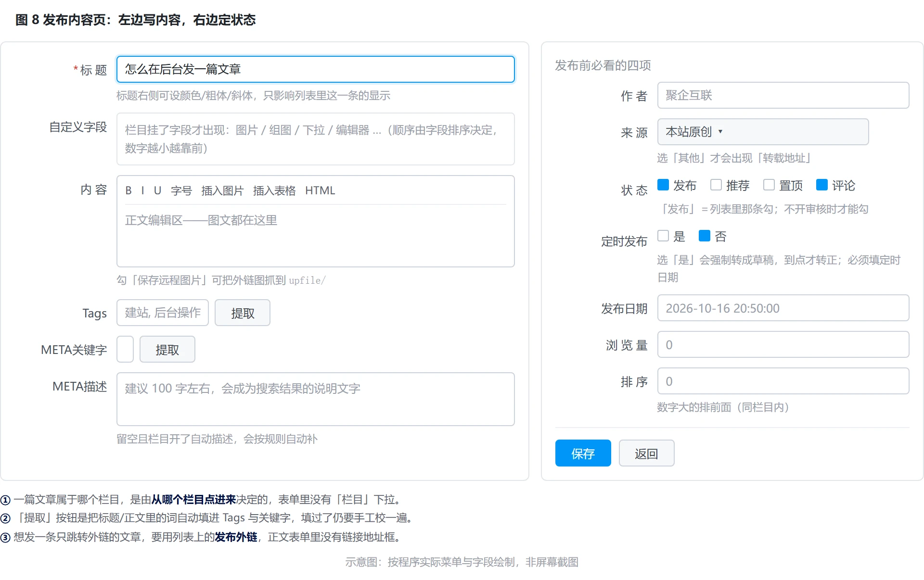Click the 返回 button
This screenshot has height=580, width=924.
click(646, 453)
